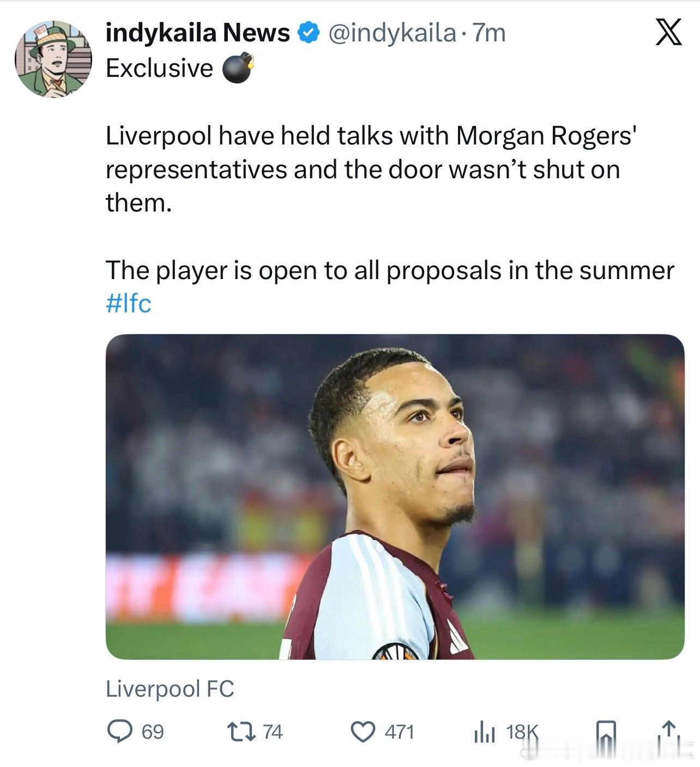Click the 69 replies count
Screen dimensions: 700x767
tap(153, 732)
